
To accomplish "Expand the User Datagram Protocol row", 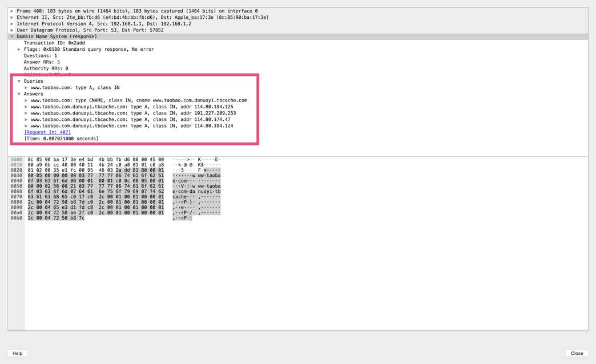I will click(12, 30).
